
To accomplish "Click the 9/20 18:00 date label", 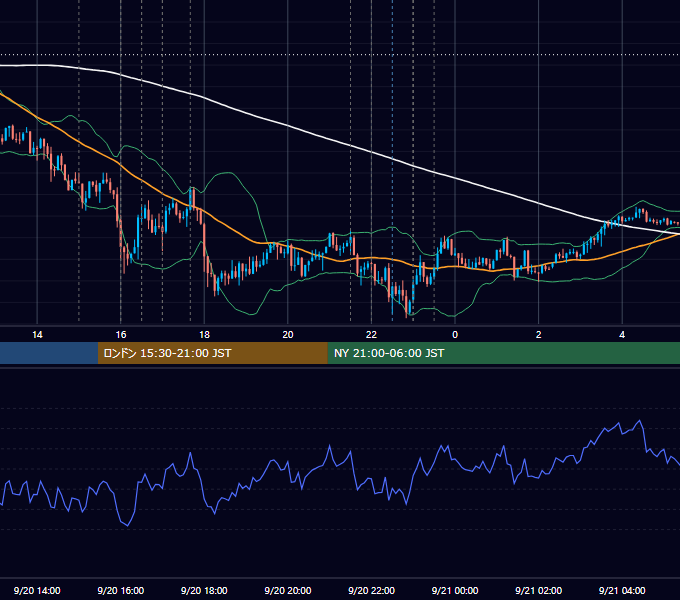I will pyautogui.click(x=204, y=590).
